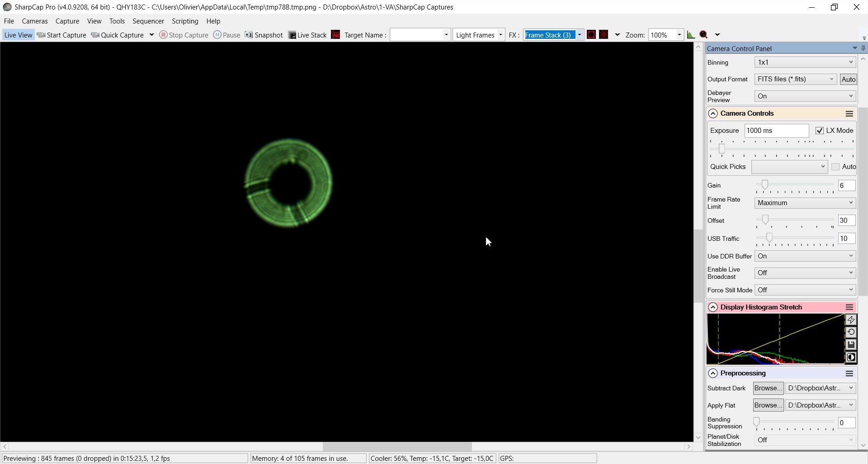Enable the Auto exposure checkbox
The height and width of the screenshot is (464, 868).
click(835, 167)
